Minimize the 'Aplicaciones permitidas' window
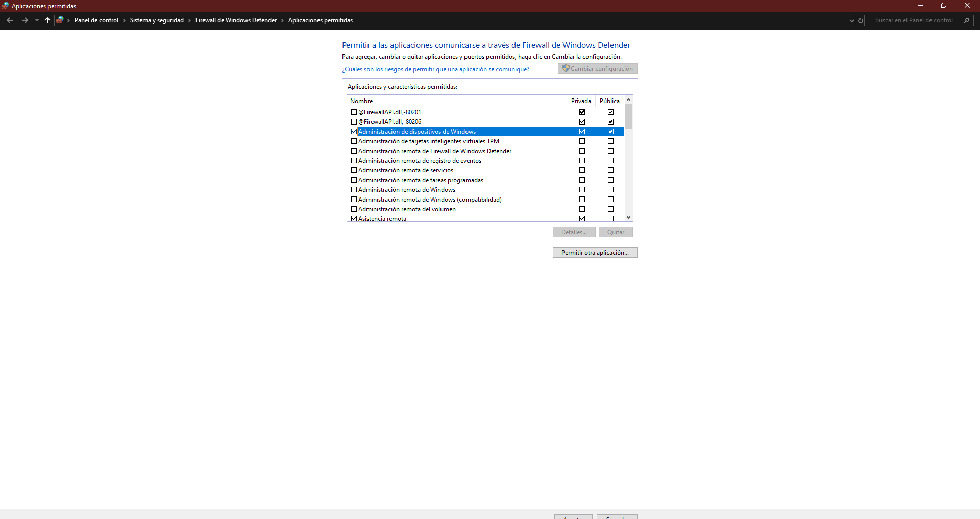Screen dimensions: 980x519 tap(921, 6)
